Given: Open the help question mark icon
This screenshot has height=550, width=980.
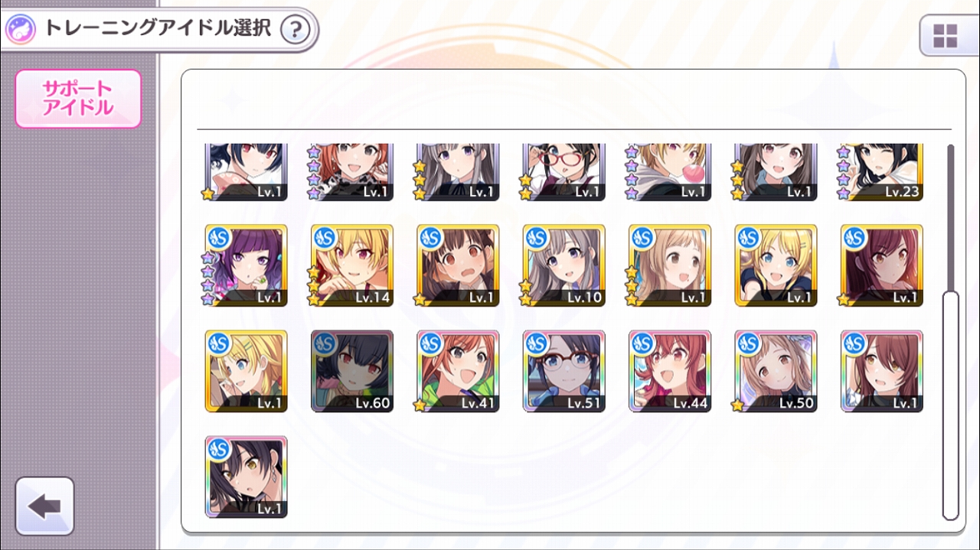Looking at the screenshot, I should pos(296,30).
